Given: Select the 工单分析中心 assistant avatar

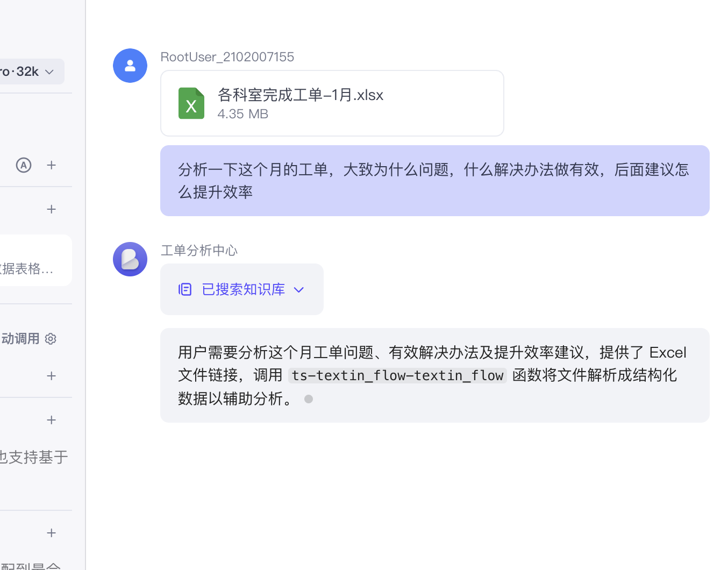Looking at the screenshot, I should coord(130,259).
